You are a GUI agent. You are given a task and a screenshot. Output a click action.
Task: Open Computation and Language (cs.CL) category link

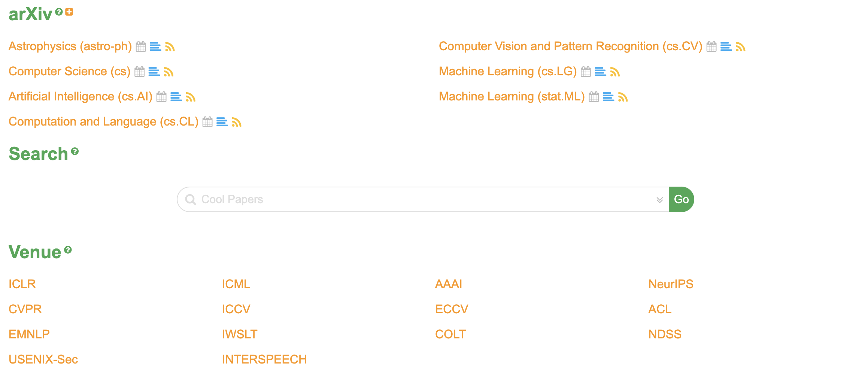tap(103, 122)
